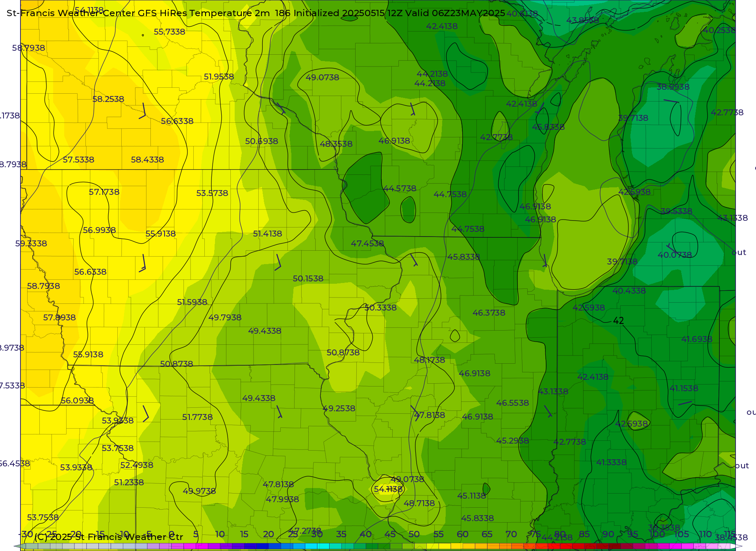Click the color bar scale label 110

tap(705, 534)
